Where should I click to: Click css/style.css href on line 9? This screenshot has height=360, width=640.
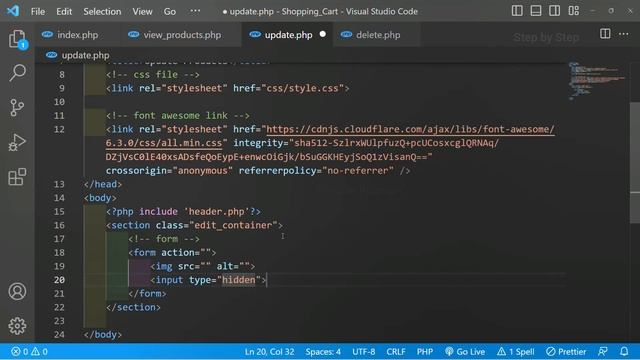pos(302,88)
